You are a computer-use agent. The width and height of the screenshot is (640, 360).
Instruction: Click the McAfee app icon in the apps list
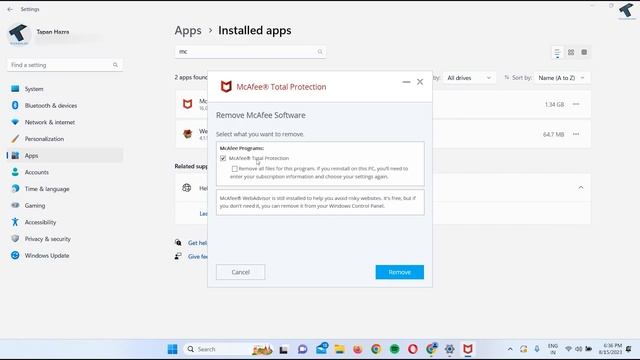(x=187, y=104)
